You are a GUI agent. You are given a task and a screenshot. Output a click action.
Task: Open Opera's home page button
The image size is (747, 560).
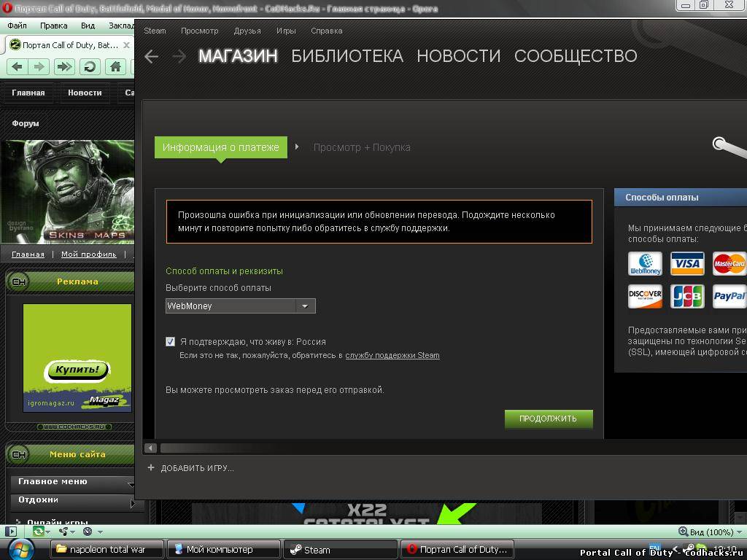pos(115,66)
